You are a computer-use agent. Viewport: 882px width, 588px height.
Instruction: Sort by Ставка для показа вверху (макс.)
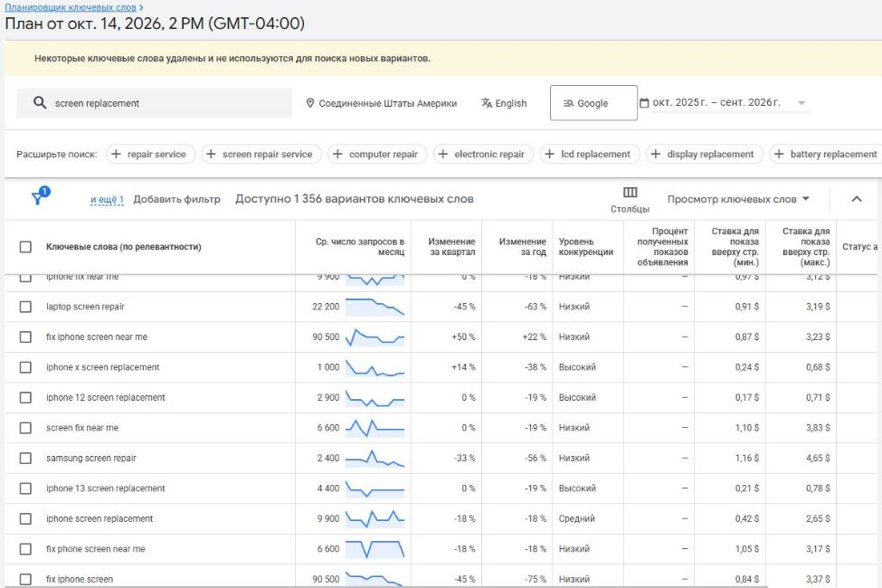(805, 246)
